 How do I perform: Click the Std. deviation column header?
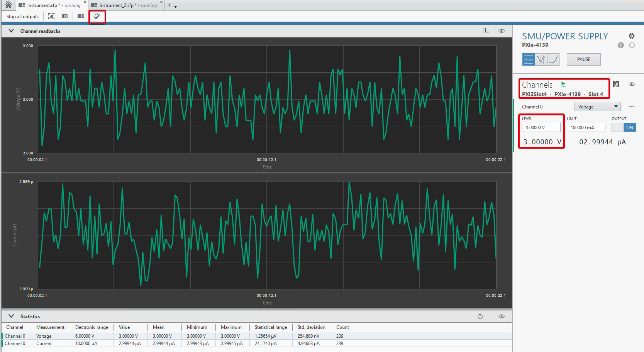point(312,327)
